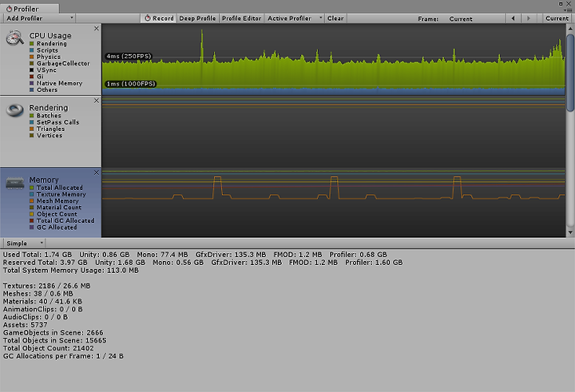575x392 pixels.
Task: Toggle the Texture Memory series swatch
Action: [31, 194]
